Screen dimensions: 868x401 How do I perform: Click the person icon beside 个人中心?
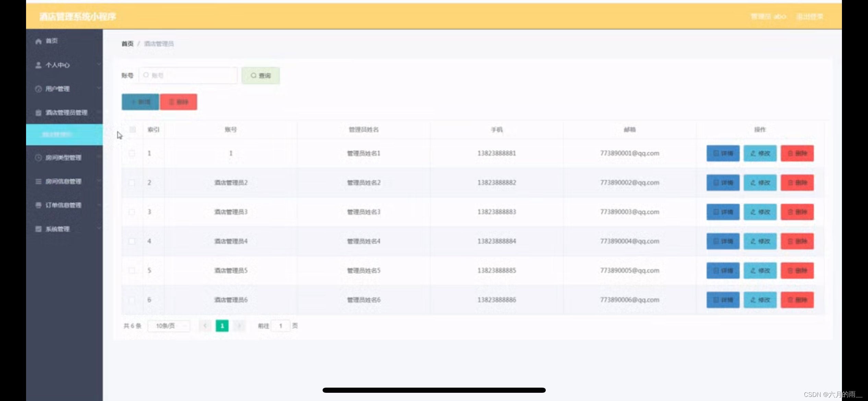pos(38,65)
